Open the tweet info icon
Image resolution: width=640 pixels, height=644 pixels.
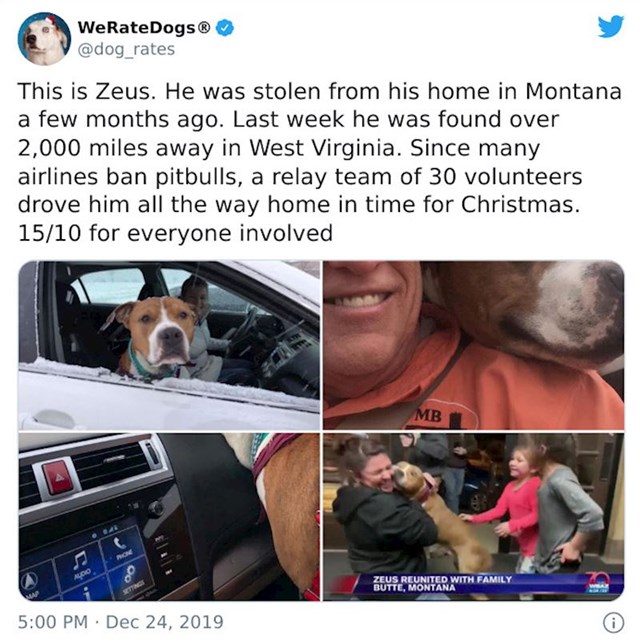click(x=613, y=623)
